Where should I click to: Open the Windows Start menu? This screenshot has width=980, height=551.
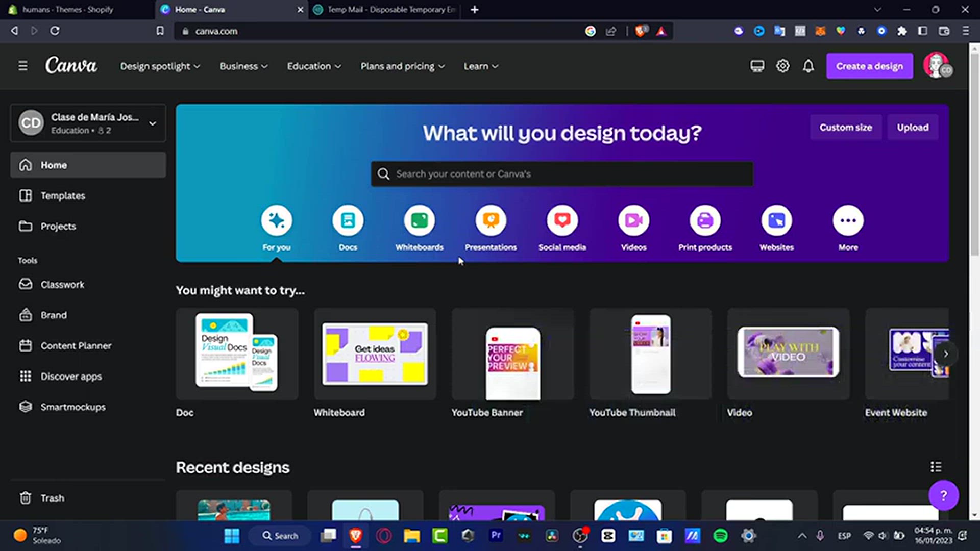pyautogui.click(x=232, y=535)
